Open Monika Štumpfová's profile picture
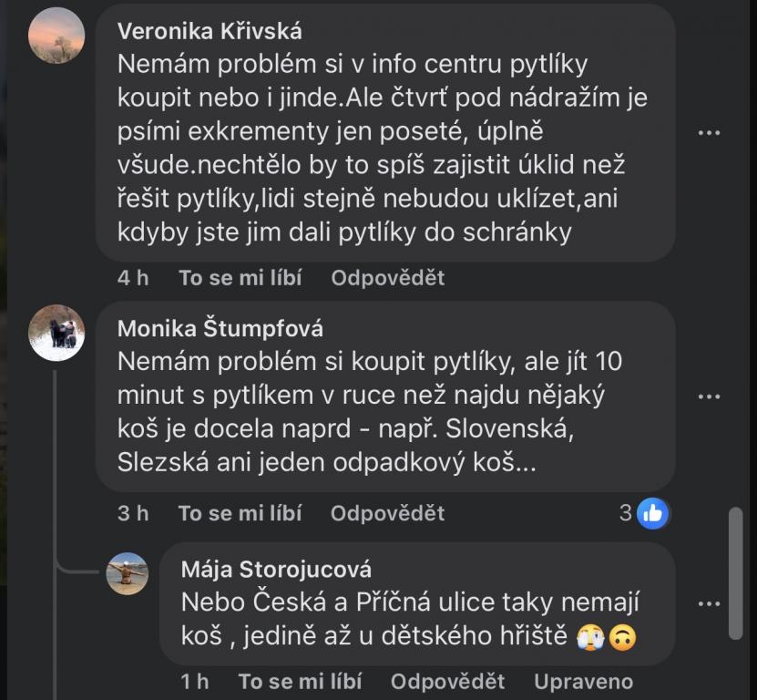Screen dimensions: 757x700 (x=56, y=333)
